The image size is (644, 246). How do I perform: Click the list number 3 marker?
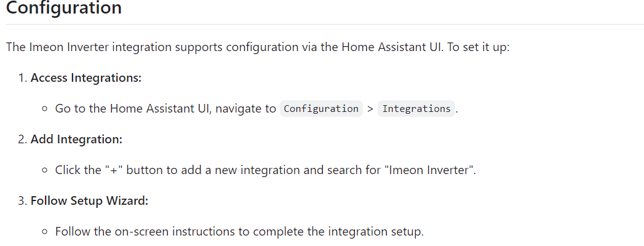tap(23, 201)
